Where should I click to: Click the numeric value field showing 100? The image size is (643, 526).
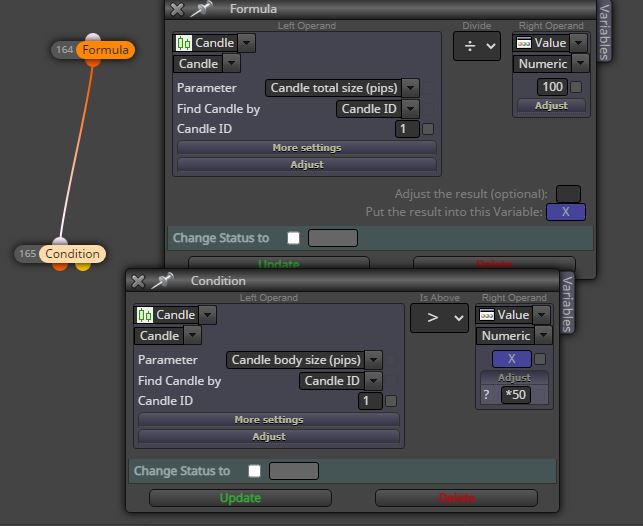[552, 87]
